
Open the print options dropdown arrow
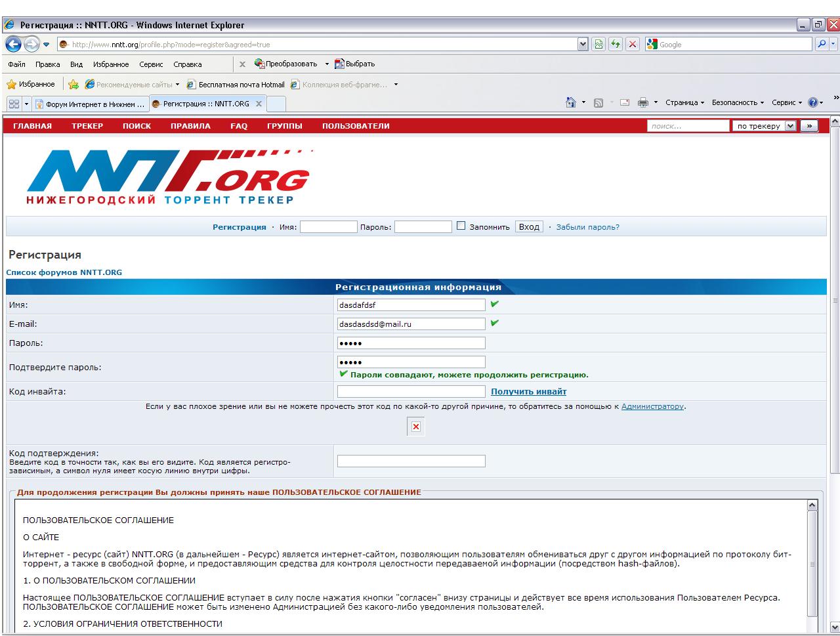coord(656,102)
